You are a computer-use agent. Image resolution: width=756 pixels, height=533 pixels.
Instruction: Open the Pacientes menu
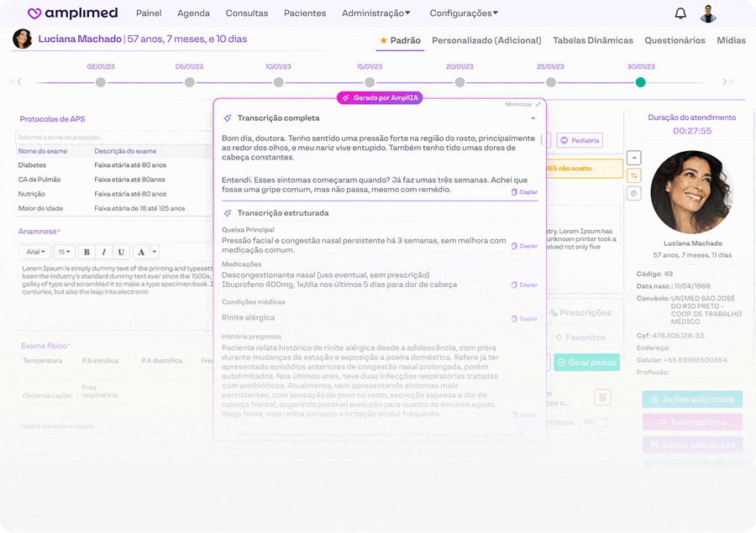tap(305, 13)
